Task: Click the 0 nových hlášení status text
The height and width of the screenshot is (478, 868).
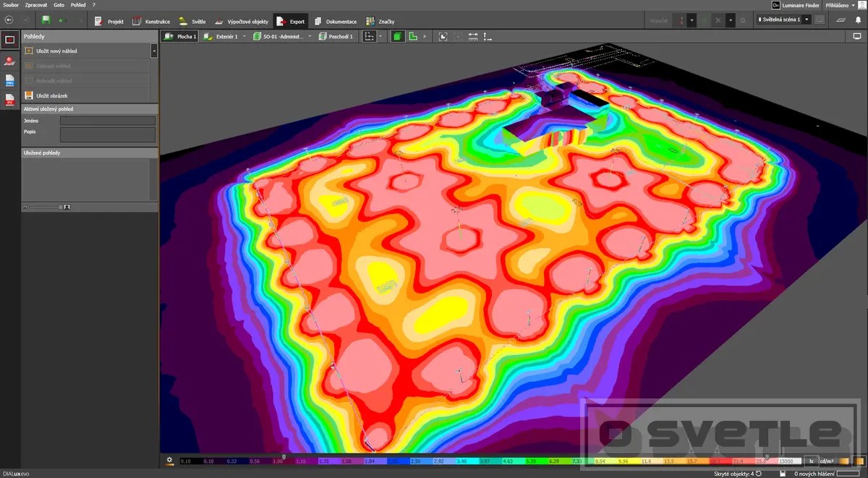Action: coord(816,474)
